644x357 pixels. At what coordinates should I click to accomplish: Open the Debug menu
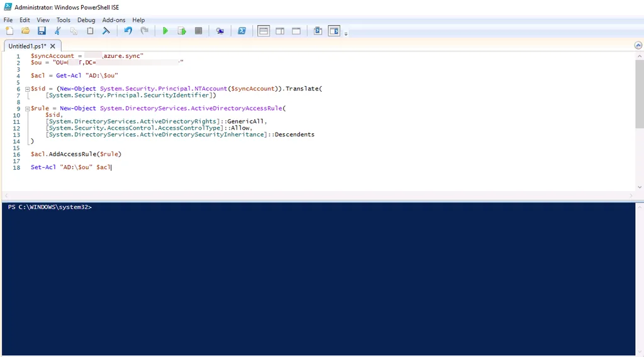[x=86, y=19]
